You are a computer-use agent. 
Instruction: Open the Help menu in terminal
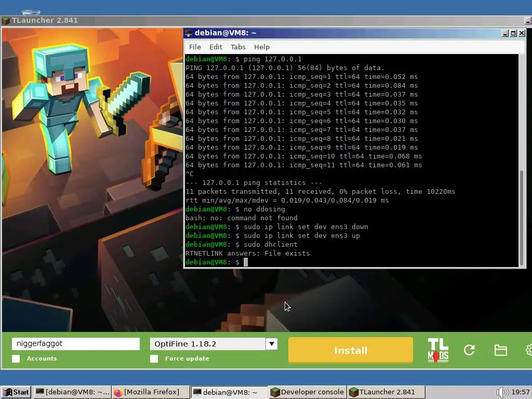pyautogui.click(x=262, y=47)
